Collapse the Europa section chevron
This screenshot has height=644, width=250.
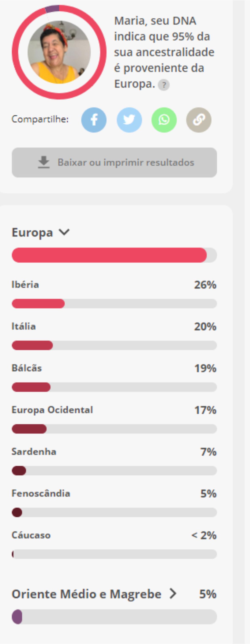tap(64, 232)
